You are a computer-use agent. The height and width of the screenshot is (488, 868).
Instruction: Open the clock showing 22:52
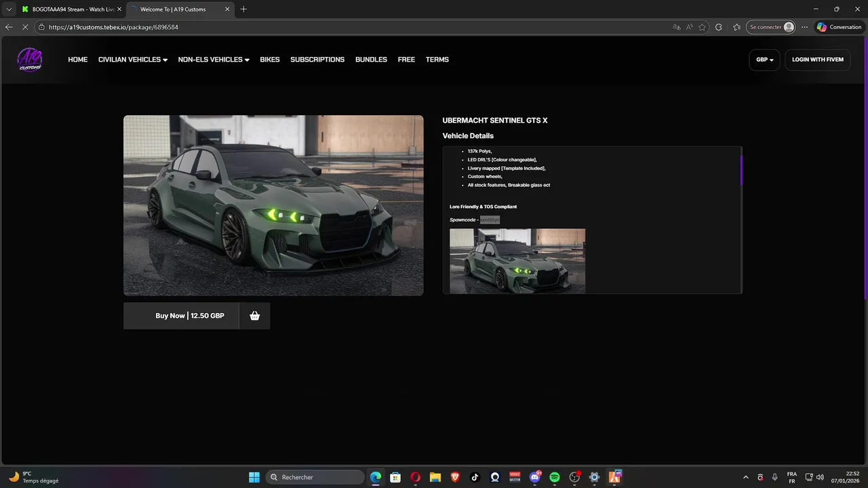[x=847, y=477]
